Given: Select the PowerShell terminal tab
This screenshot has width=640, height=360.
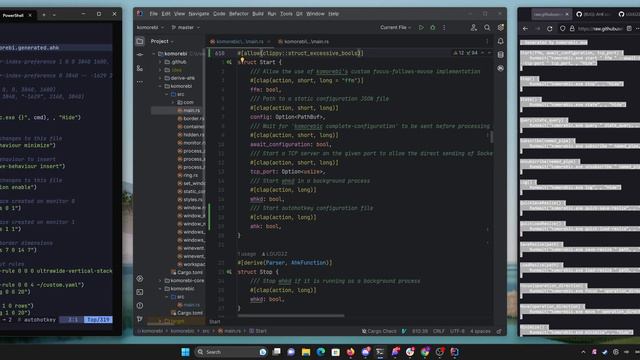Looking at the screenshot, I should coord(17,15).
